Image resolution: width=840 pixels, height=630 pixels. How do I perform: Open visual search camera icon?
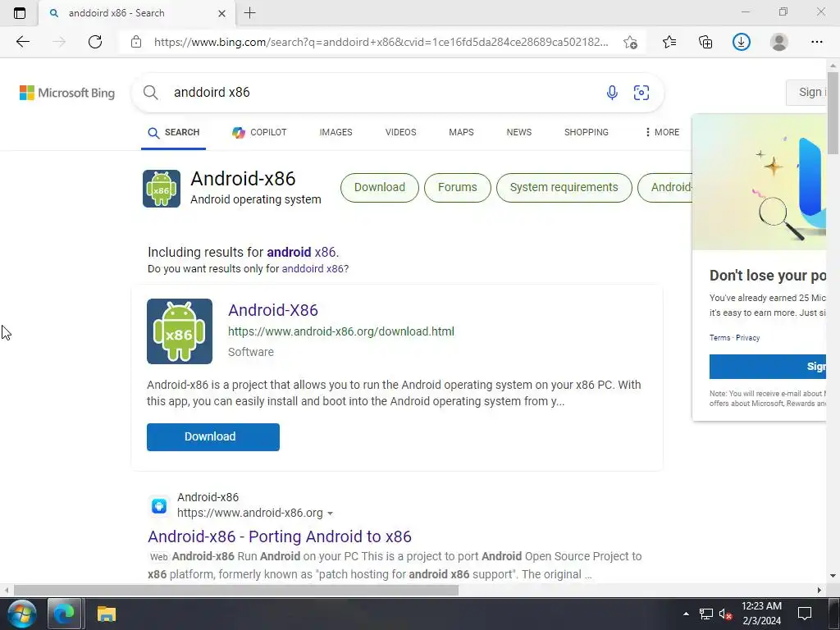[x=641, y=93]
